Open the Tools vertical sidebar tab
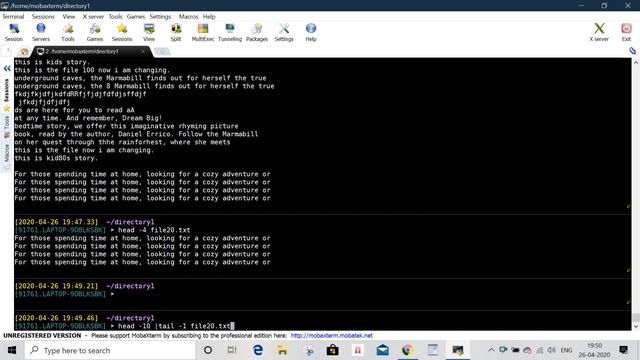Viewport: 640px width, 360px height. pos(7,126)
